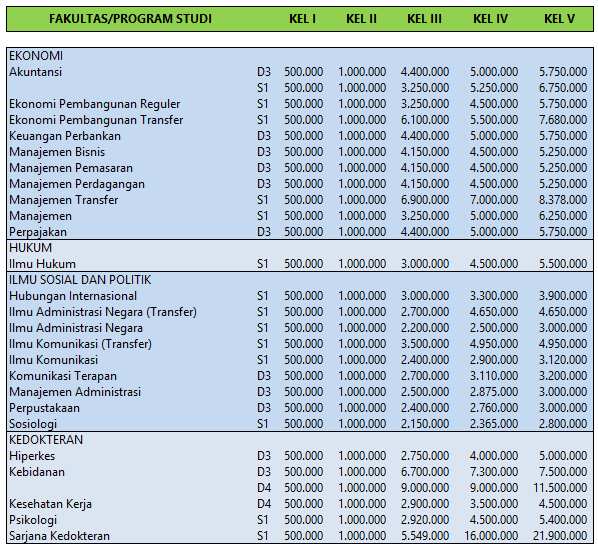Viewport: 598px width, 544px height.
Task: Select Kebidanan D4 KEL III value 9.000.000
Action: 424,488
